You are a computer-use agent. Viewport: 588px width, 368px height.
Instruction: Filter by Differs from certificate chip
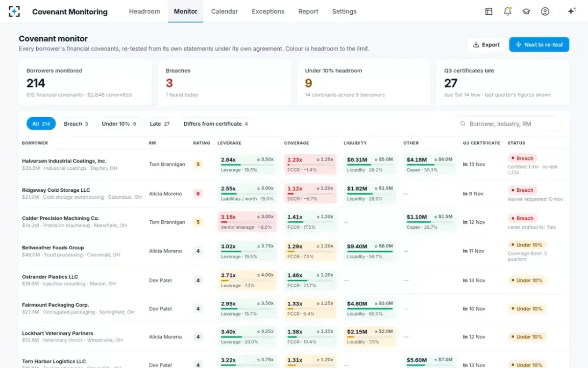point(216,124)
